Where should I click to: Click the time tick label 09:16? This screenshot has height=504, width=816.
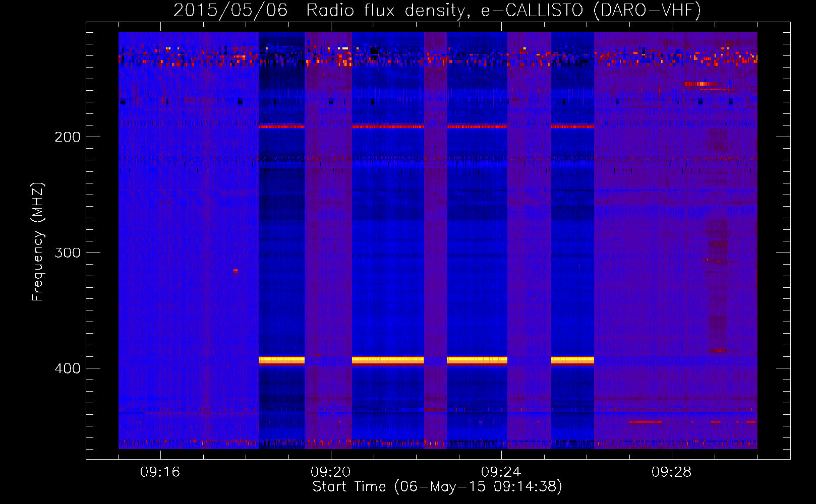click(x=160, y=472)
